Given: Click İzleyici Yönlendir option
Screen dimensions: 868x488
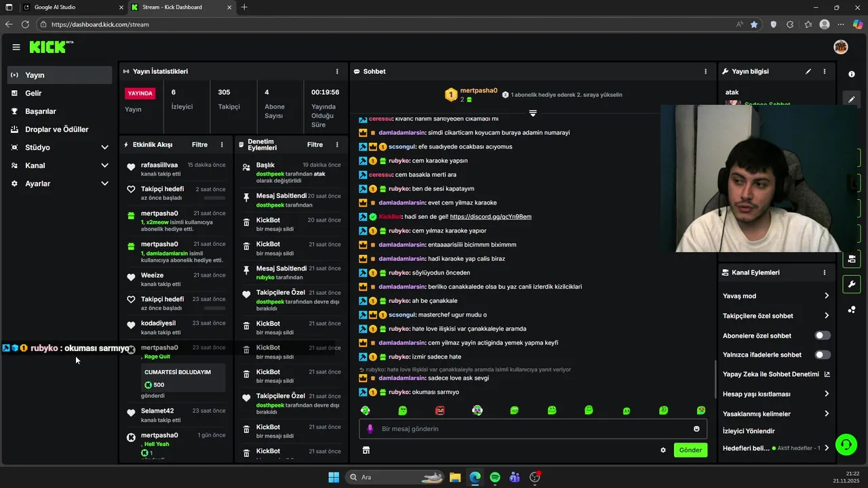Looking at the screenshot, I should 749,431.
